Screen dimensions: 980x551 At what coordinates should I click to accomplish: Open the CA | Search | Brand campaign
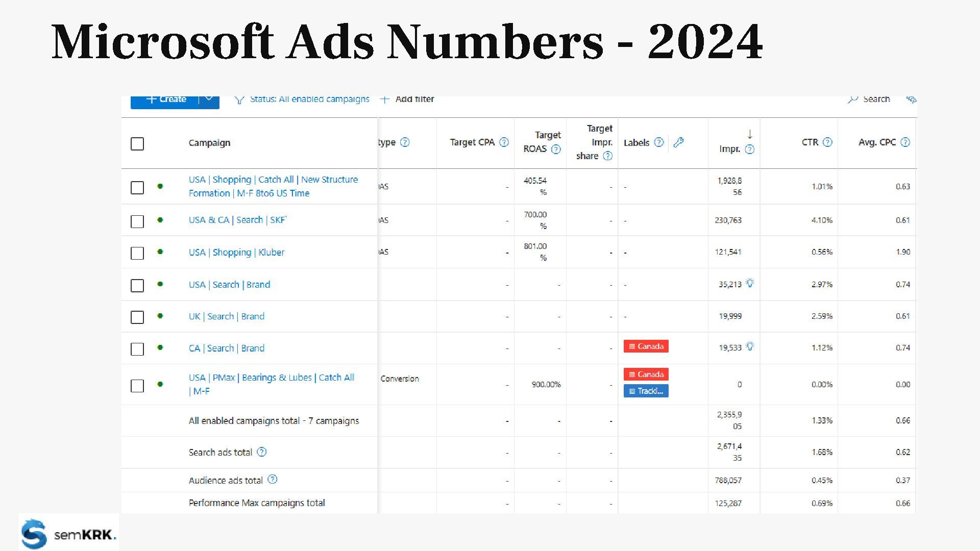227,348
